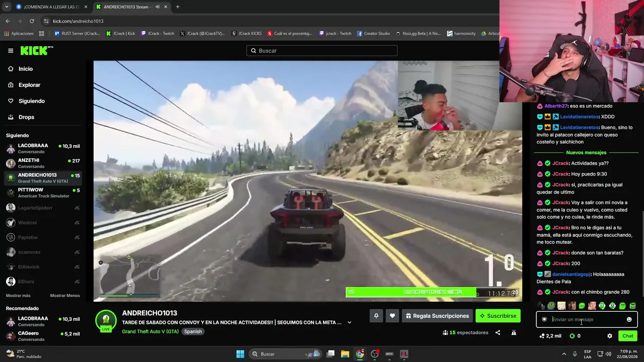
Task: Open followed channel ANZETHI
Action: tap(43, 163)
